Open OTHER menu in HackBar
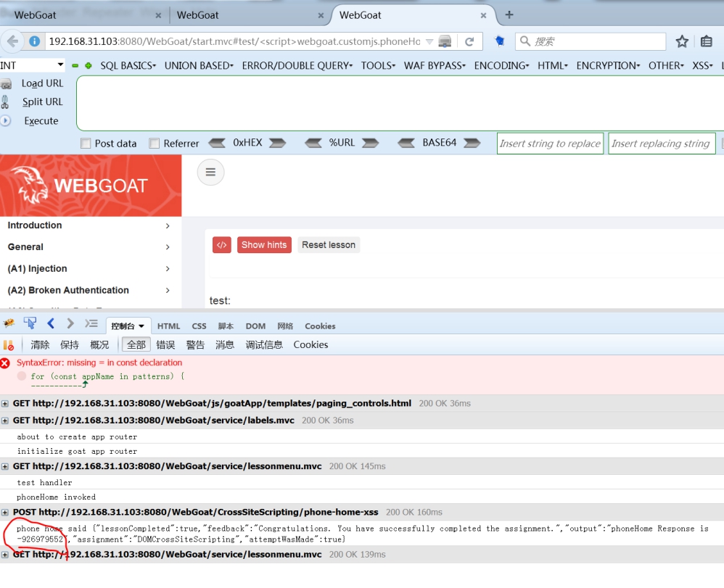Viewport: 724px width, 588px height. tap(666, 65)
